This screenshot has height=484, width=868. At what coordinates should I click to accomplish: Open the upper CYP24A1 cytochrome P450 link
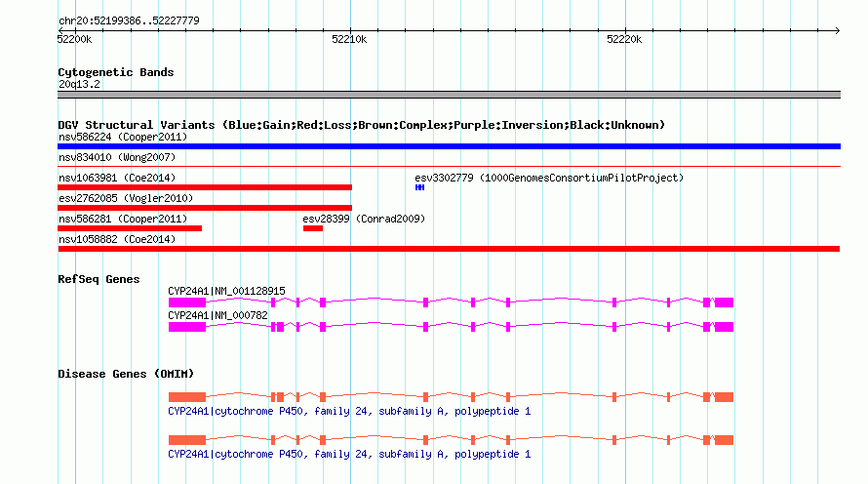pyautogui.click(x=349, y=411)
